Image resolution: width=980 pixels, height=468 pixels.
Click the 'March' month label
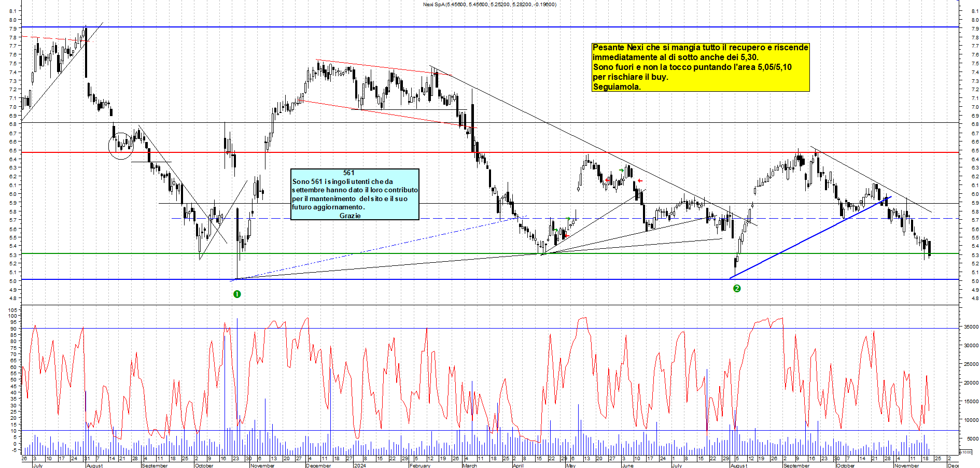[x=469, y=465]
